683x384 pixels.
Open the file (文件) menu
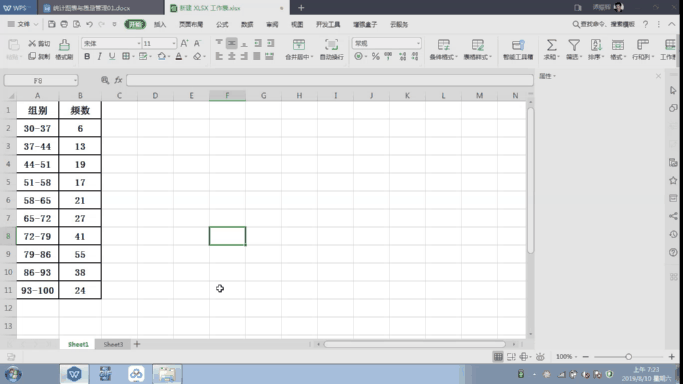click(x=23, y=24)
